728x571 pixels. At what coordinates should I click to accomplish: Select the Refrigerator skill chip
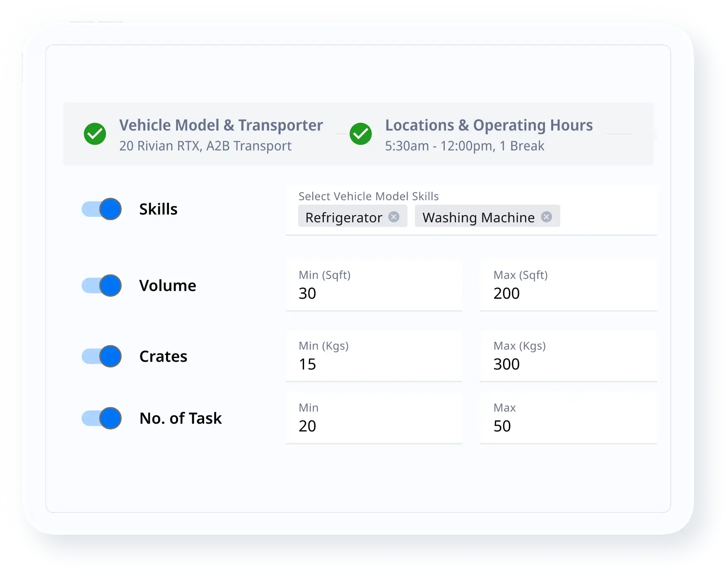343,217
